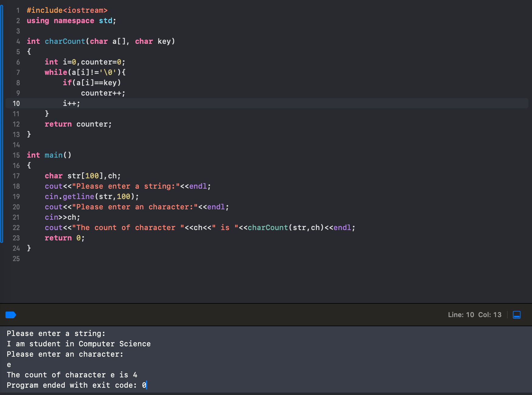The image size is (532, 395).
Task: Click console output 'The count of character e is 4'
Action: point(72,375)
